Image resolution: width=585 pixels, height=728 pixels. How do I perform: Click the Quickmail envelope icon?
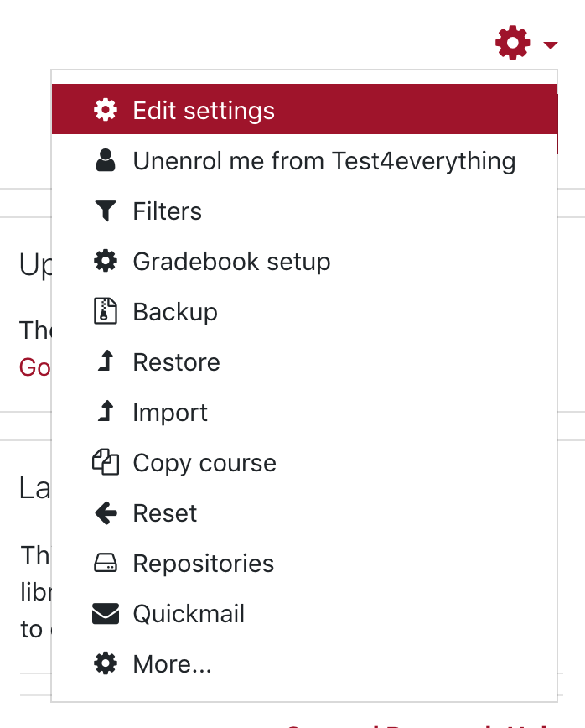click(x=106, y=613)
